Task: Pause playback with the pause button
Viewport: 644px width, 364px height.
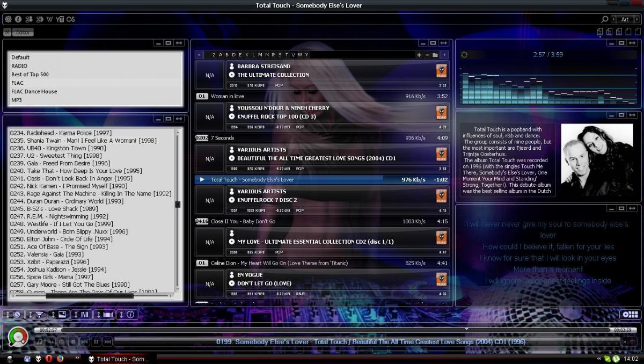Action: click(96, 341)
